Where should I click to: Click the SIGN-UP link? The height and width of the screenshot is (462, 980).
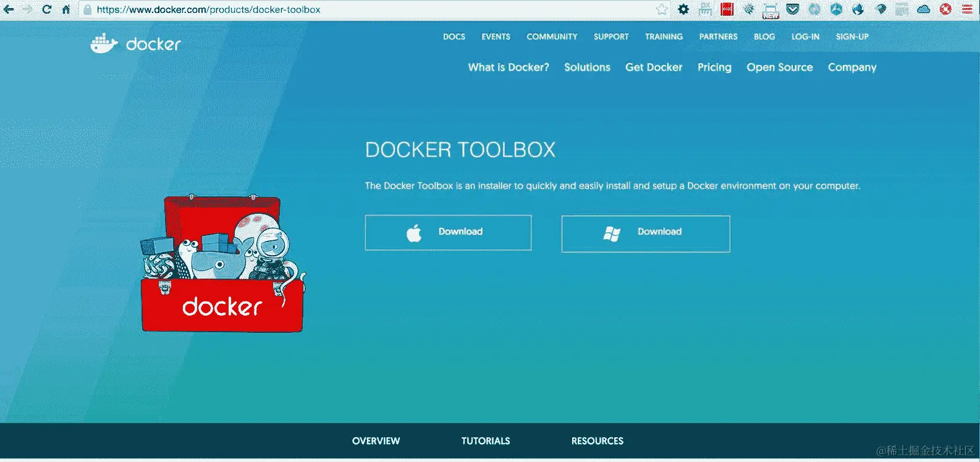[x=852, y=36]
